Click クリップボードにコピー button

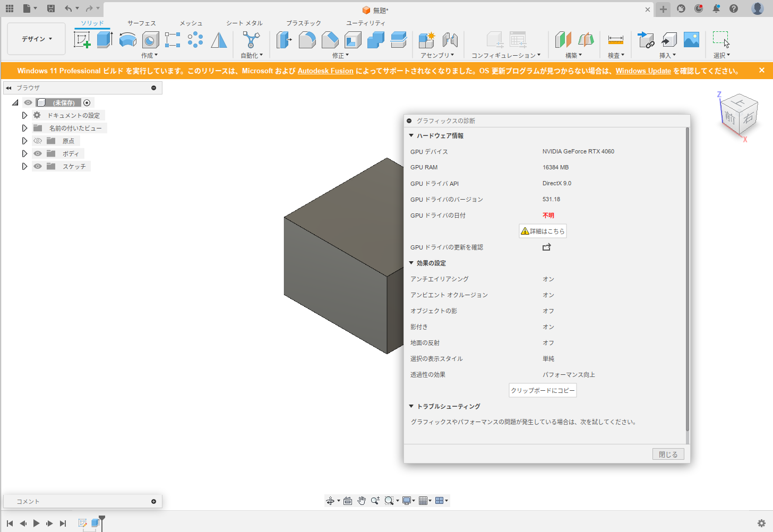(x=543, y=390)
